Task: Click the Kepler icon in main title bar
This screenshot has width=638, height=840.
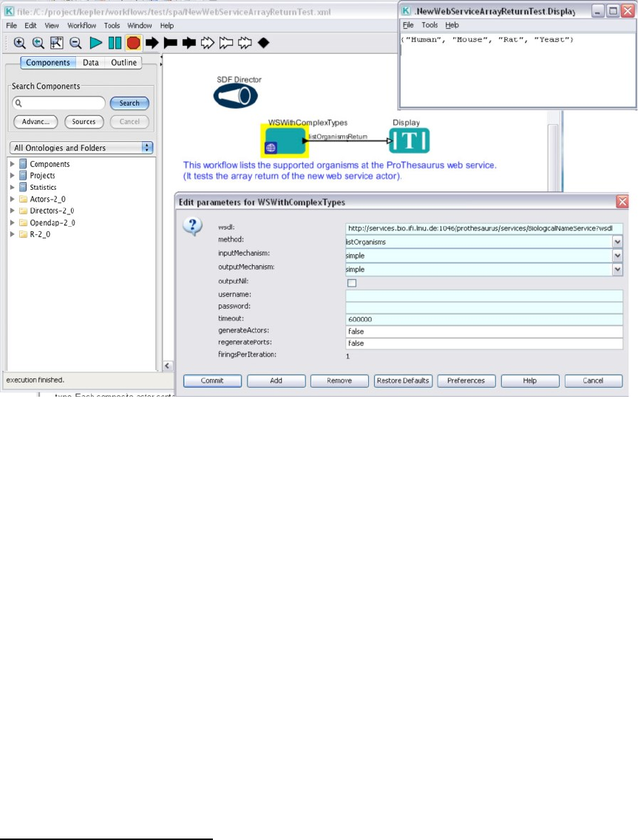Action: 9,11
